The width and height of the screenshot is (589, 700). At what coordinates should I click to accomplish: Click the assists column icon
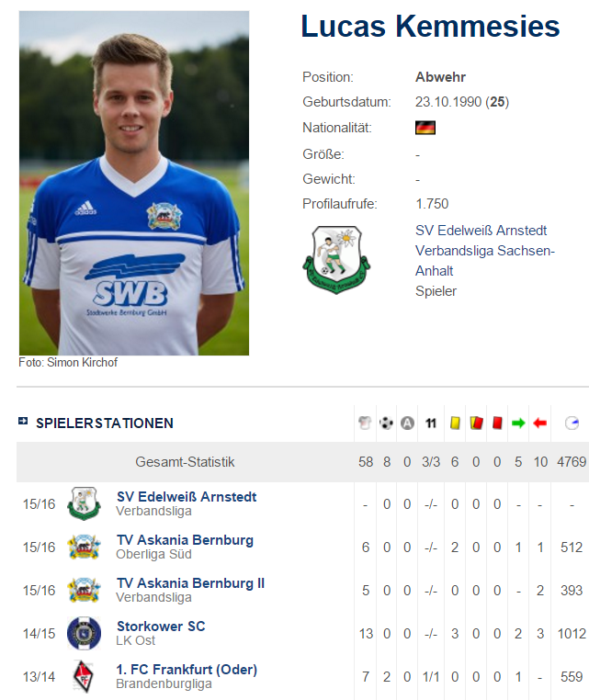[407, 423]
